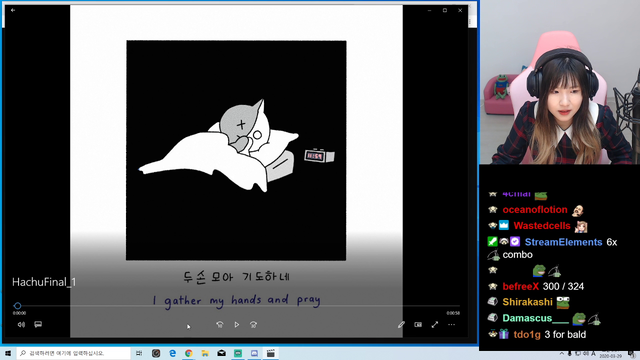Maximize the video player window
Screen dimensions: 640x360
click(445, 10)
